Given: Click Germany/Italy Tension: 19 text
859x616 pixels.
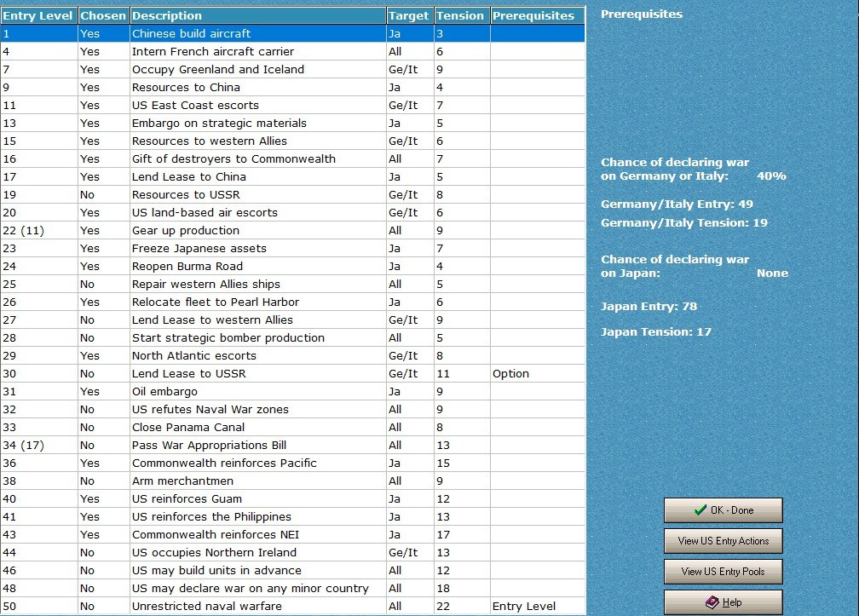Looking at the screenshot, I should 684,223.
